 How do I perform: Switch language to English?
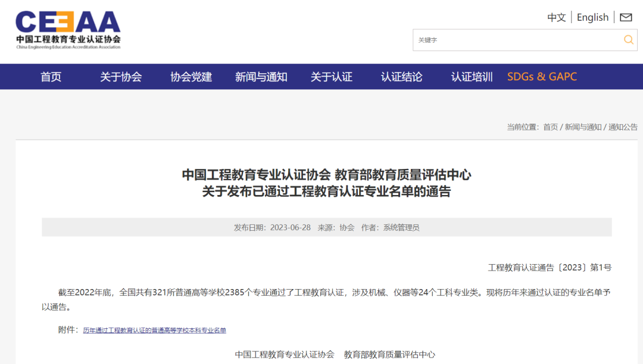pos(592,17)
